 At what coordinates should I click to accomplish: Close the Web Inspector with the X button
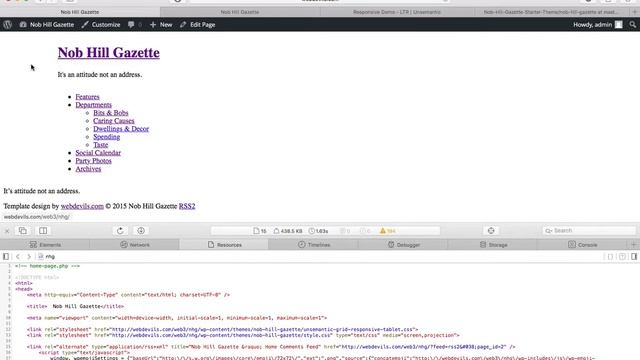[x=7, y=231]
